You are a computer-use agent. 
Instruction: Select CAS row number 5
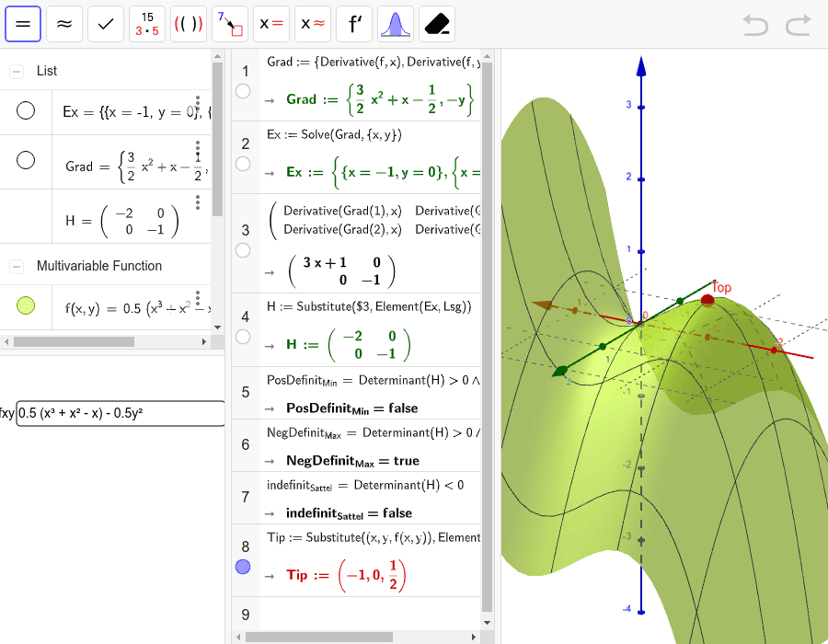click(x=246, y=392)
